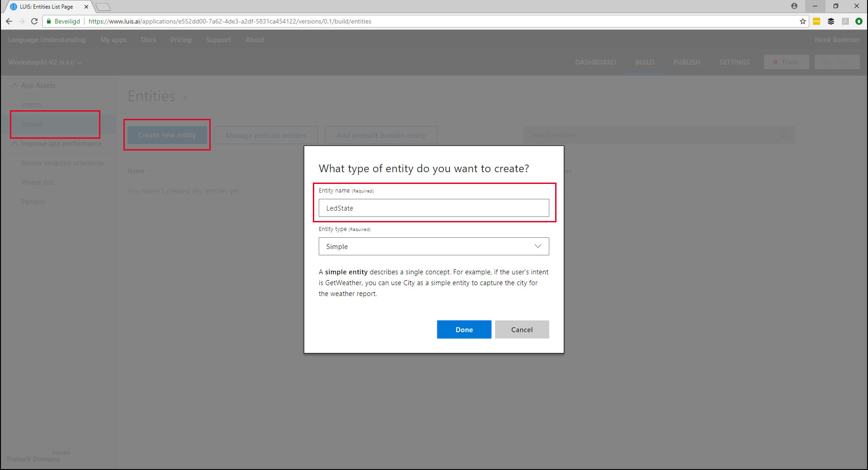Go to My apps menu

[x=113, y=40]
